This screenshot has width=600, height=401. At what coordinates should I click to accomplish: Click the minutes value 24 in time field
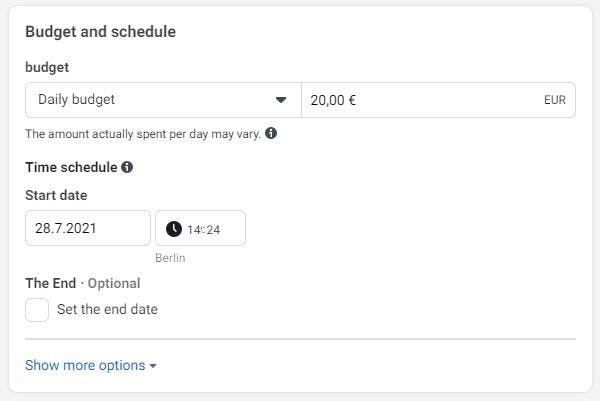212,229
